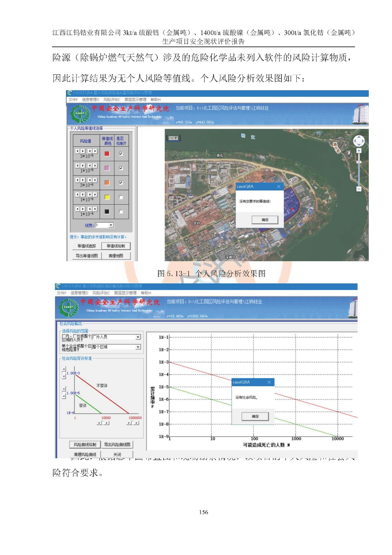Click the map pan navigation compass control
Viewport: 392px width, 555px height.
pyautogui.click(x=358, y=141)
